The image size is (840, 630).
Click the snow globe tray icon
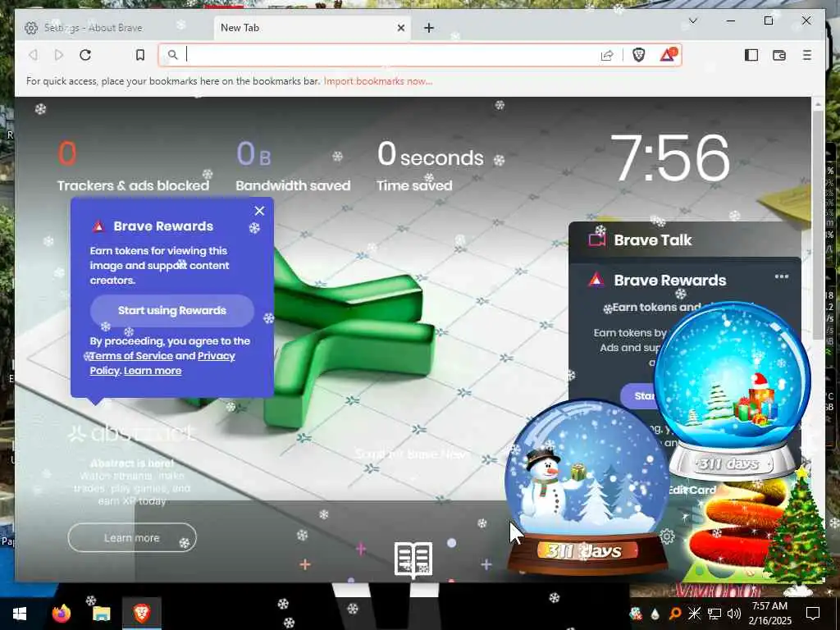coord(636,614)
